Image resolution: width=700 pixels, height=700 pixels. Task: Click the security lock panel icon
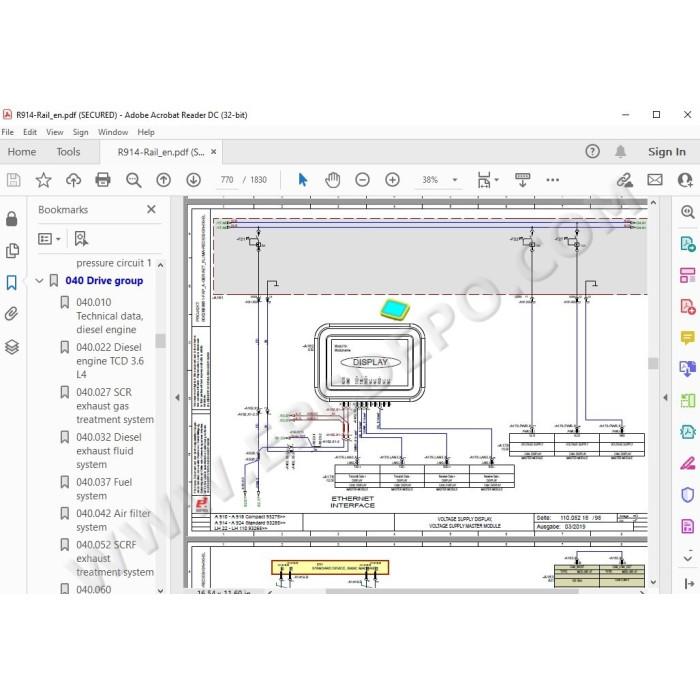pos(12,219)
